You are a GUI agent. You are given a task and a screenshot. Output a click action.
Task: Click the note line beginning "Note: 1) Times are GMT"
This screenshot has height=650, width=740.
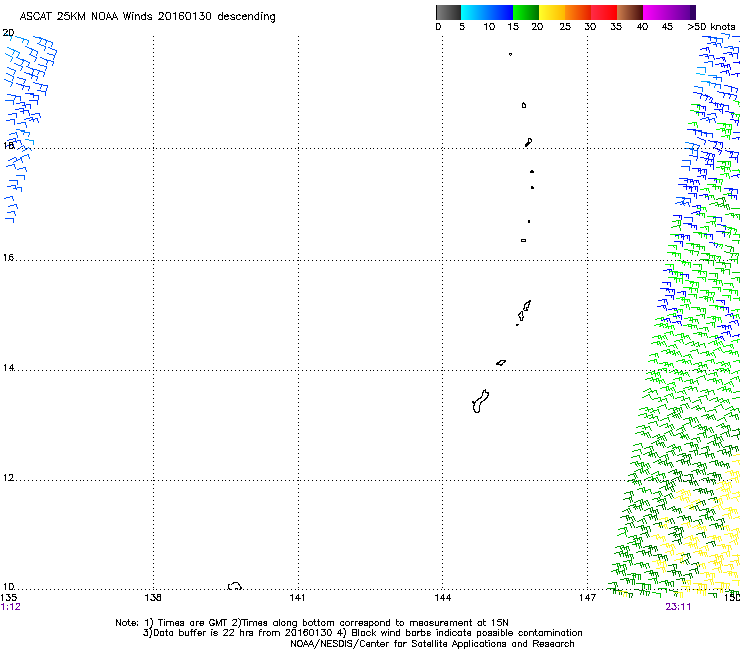[x=312, y=623]
